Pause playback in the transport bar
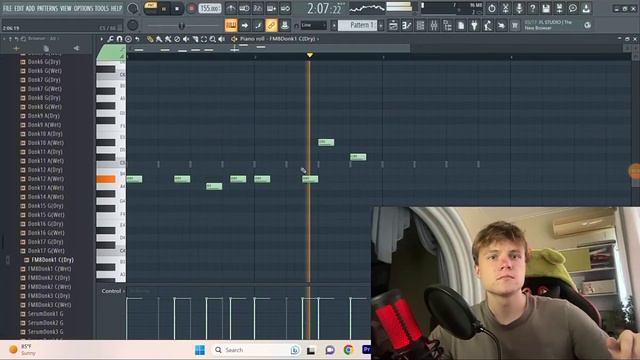Viewport: 640px width, 360px height. click(x=164, y=9)
